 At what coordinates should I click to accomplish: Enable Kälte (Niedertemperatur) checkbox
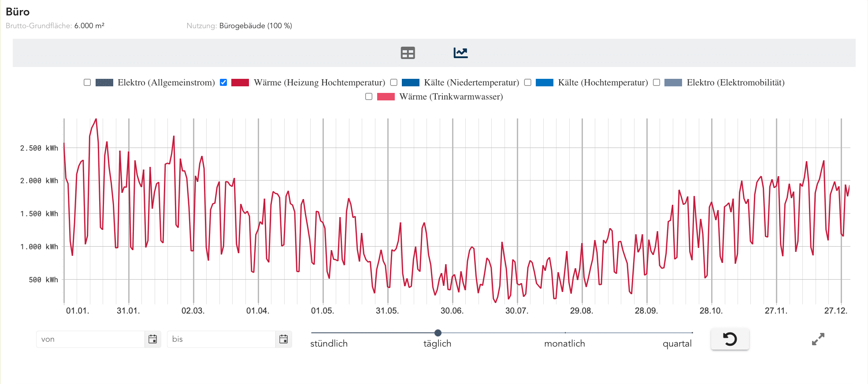(394, 82)
